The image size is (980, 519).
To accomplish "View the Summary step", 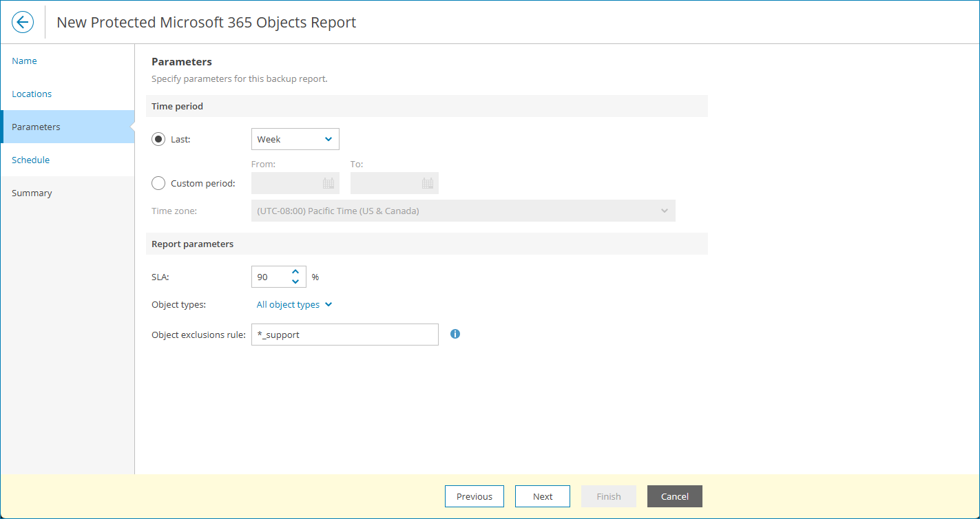I will [32, 193].
